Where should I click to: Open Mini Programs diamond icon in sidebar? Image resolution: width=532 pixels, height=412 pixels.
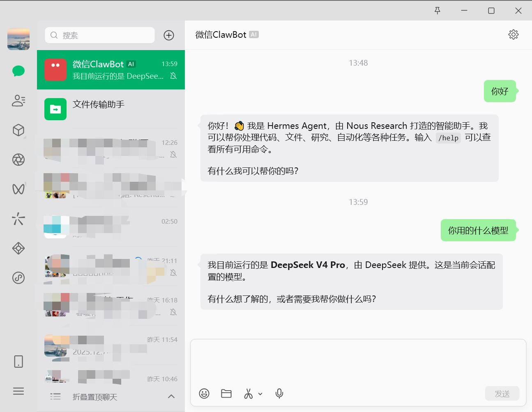coord(18,248)
